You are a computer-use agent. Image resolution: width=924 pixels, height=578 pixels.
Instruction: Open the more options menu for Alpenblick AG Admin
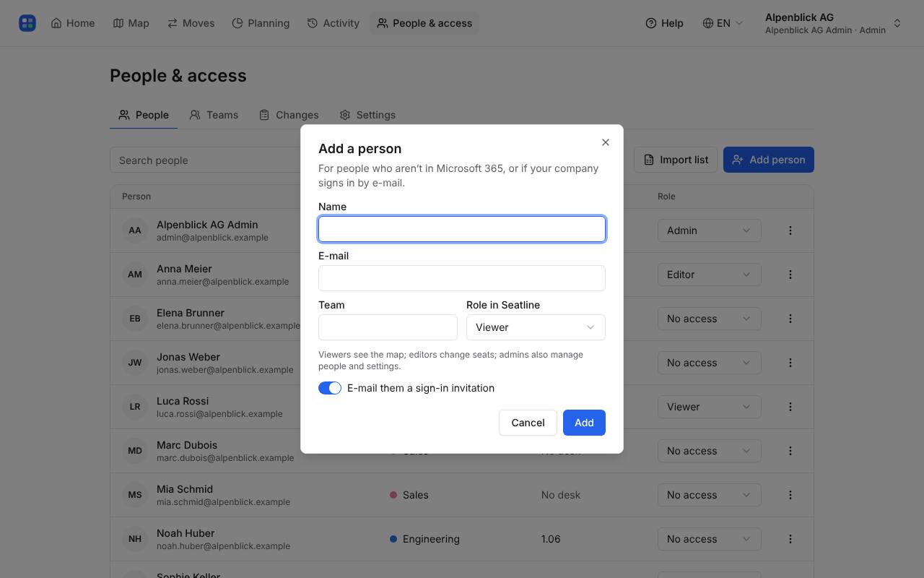point(790,230)
